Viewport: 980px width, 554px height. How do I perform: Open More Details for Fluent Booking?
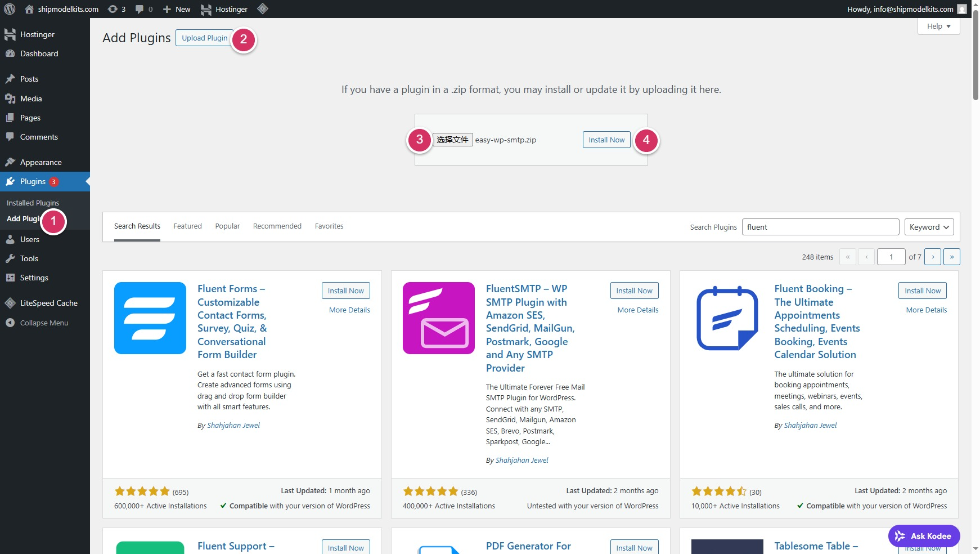click(926, 310)
